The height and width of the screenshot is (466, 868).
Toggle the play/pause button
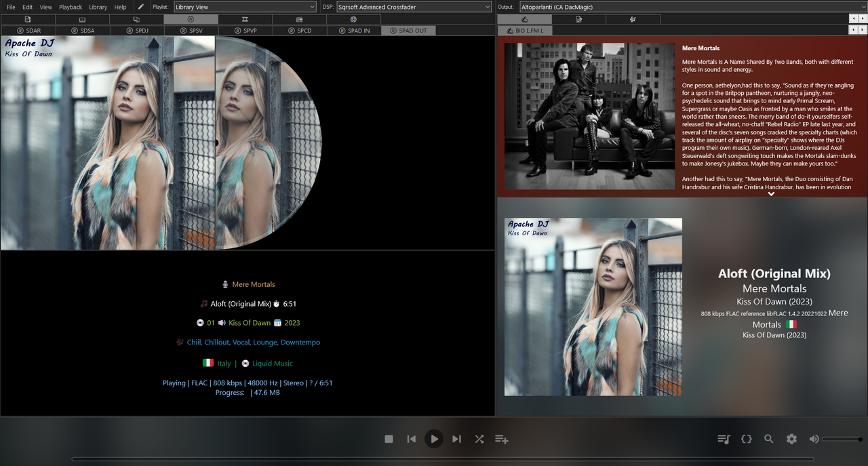pyautogui.click(x=434, y=439)
